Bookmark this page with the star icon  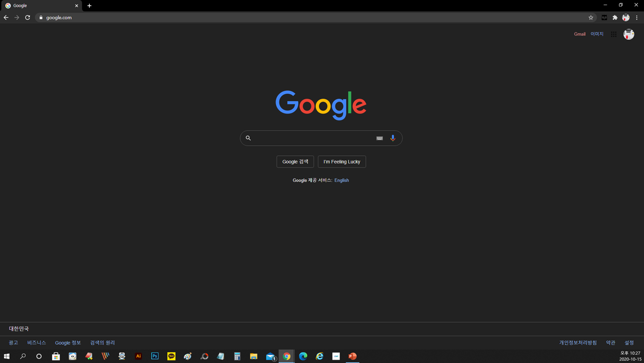pos(591,18)
